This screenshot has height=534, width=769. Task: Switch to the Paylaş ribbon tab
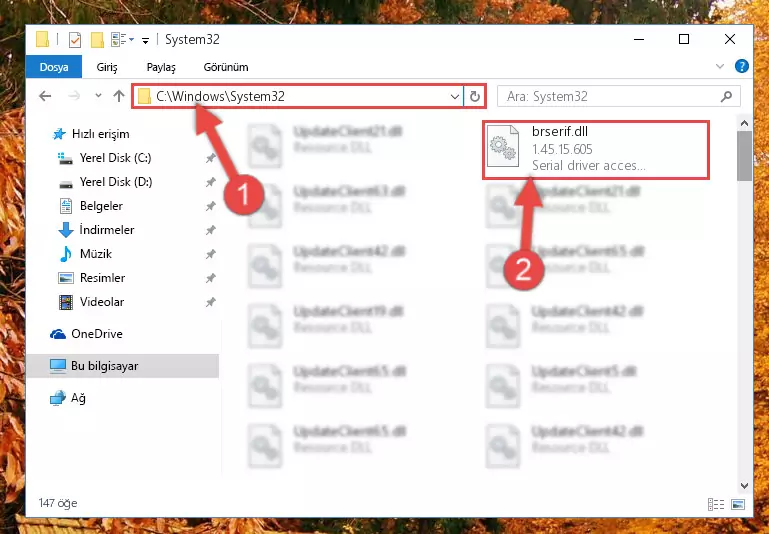click(161, 67)
